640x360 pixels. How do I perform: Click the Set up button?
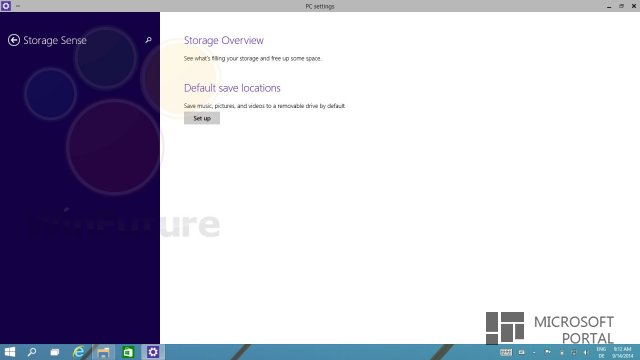click(x=202, y=118)
